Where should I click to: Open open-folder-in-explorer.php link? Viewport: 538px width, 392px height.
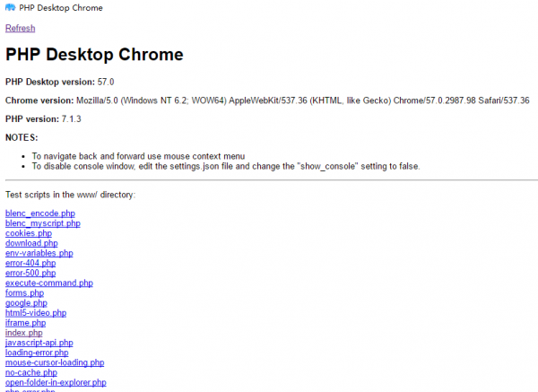click(56, 382)
